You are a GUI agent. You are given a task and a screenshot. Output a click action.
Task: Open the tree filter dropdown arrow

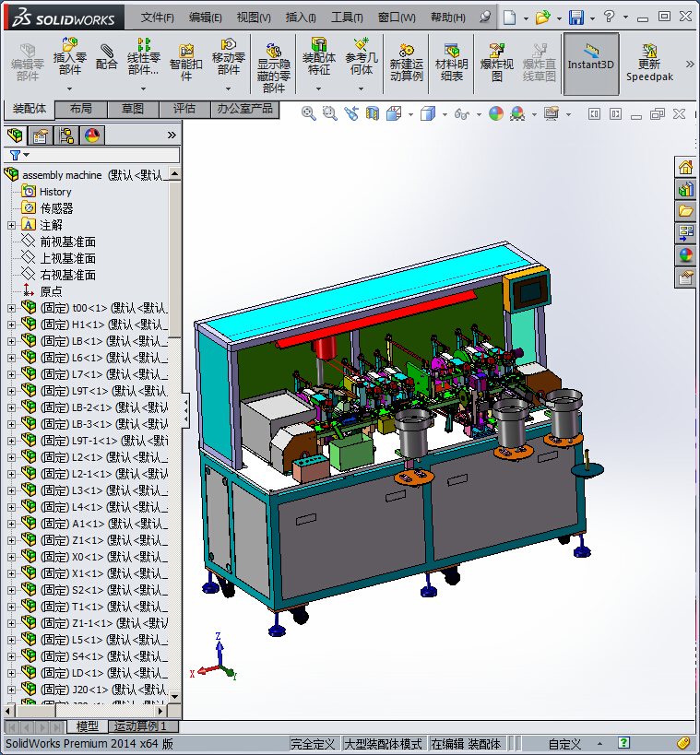click(x=27, y=155)
